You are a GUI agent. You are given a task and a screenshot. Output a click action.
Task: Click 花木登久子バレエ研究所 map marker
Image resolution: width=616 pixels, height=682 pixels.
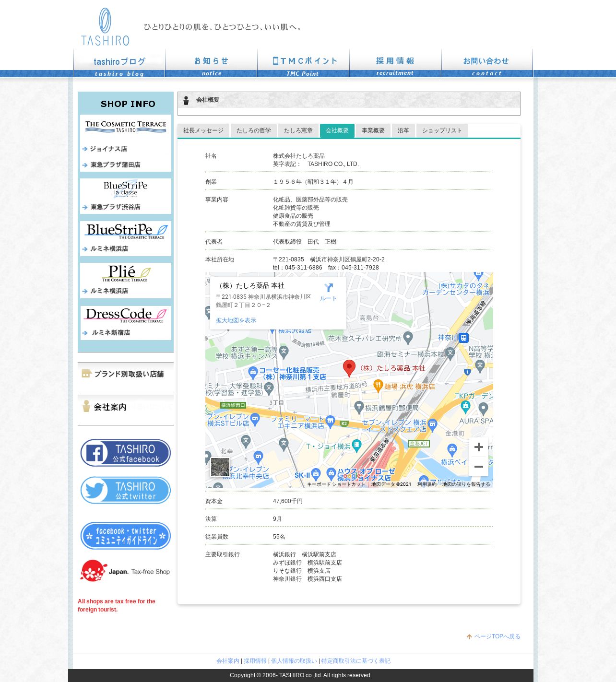coord(408,338)
